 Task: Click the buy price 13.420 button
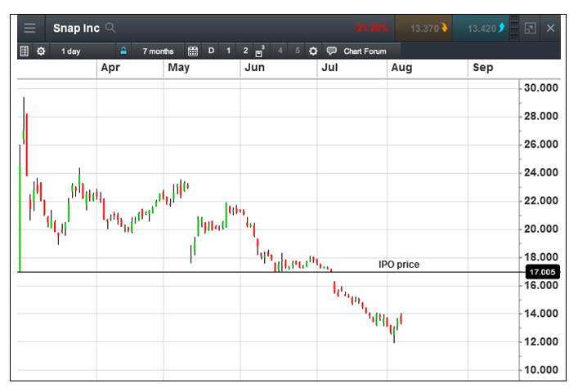481,28
